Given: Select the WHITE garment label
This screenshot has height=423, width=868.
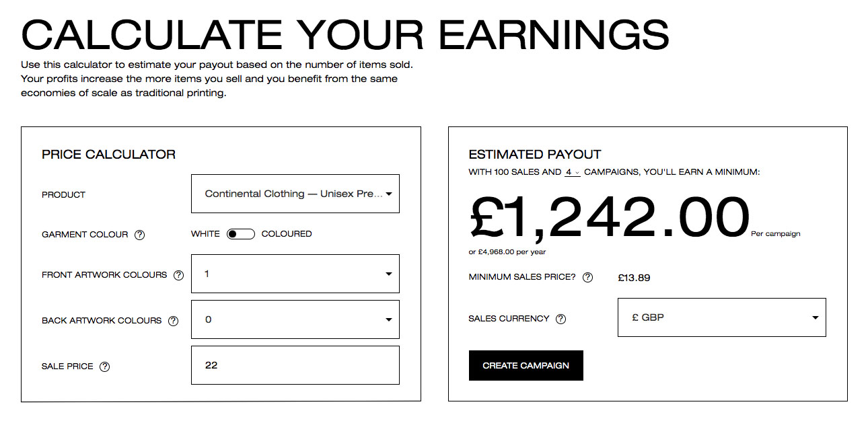Looking at the screenshot, I should [x=205, y=234].
